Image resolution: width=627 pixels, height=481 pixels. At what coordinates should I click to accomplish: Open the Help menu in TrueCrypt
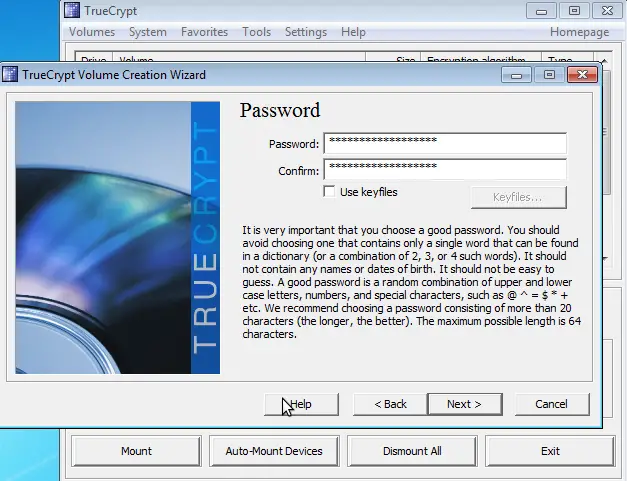353,32
